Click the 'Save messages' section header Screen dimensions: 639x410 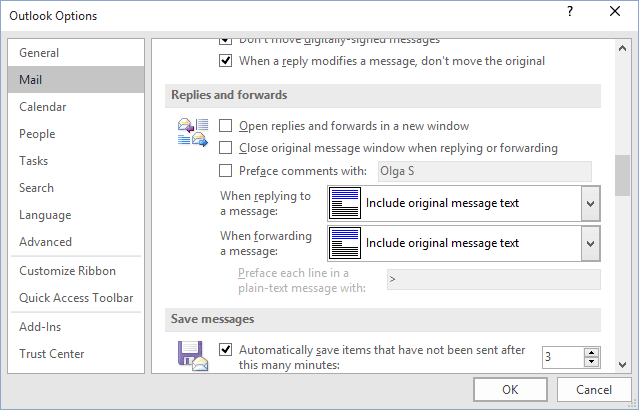pyautogui.click(x=383, y=319)
